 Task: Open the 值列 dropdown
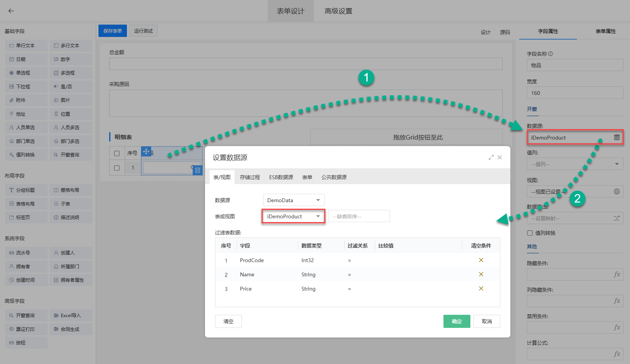pos(575,164)
